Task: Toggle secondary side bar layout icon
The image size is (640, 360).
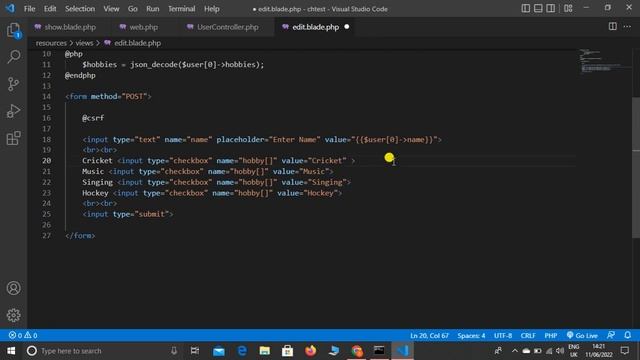Action: [551, 8]
